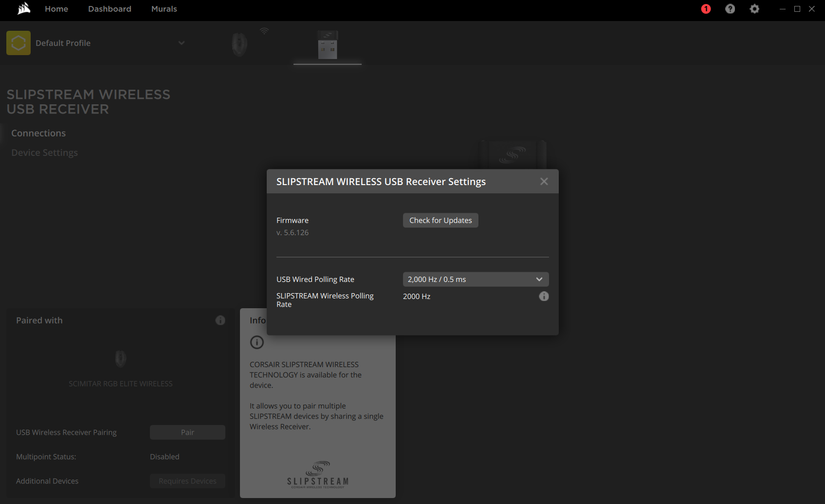Open Device Settings in the left sidebar
Screen dimensions: 825x504
click(44, 153)
